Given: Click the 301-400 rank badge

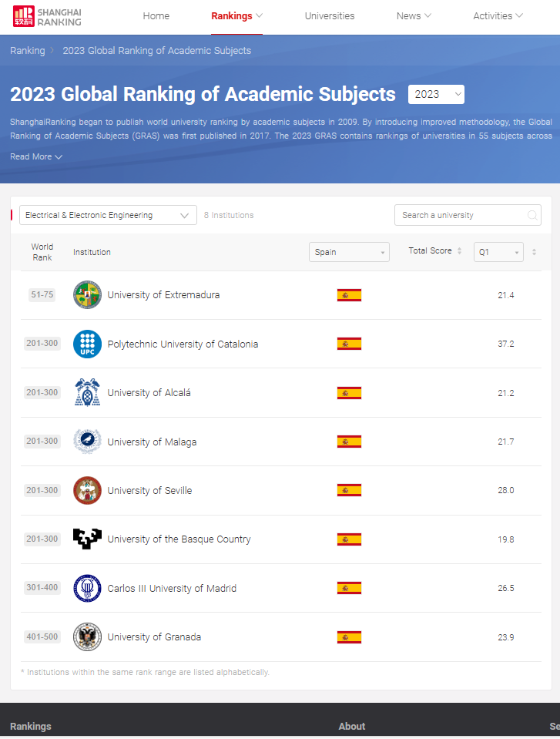Looking at the screenshot, I should click(42, 588).
